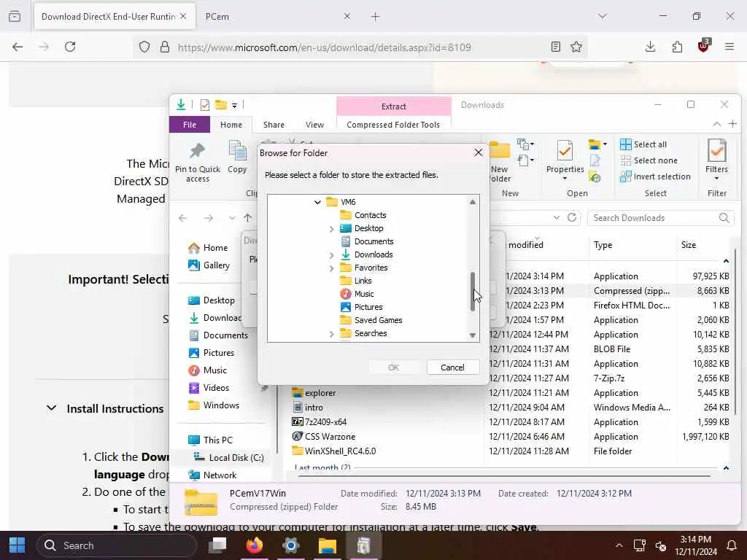Click the Windows Start button
Viewport: 747px width, 560px height.
[18, 545]
